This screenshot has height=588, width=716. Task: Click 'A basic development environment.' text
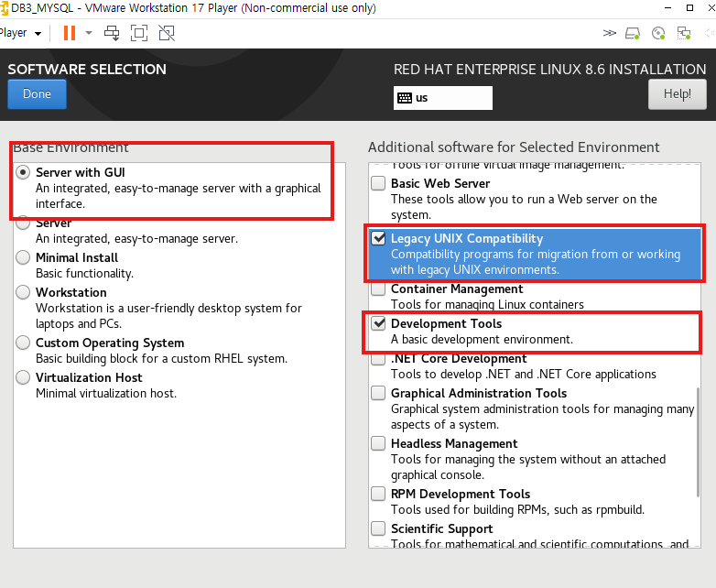(x=482, y=340)
